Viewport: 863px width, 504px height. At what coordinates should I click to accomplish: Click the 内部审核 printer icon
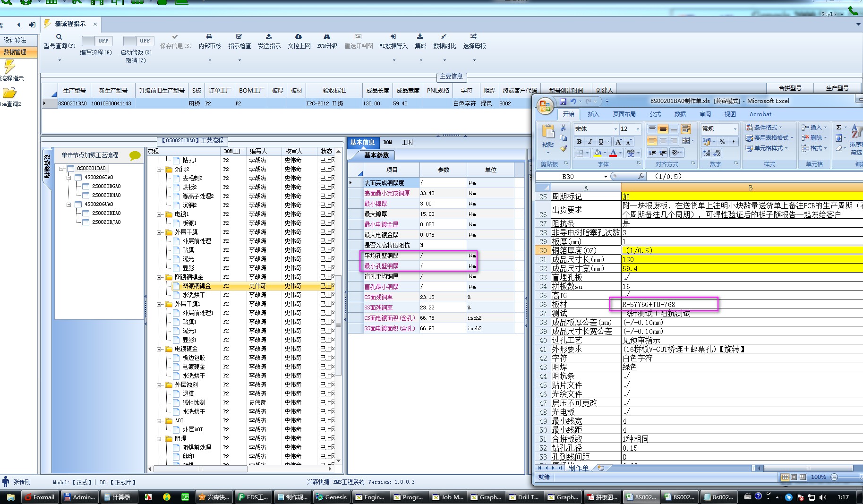209,37
